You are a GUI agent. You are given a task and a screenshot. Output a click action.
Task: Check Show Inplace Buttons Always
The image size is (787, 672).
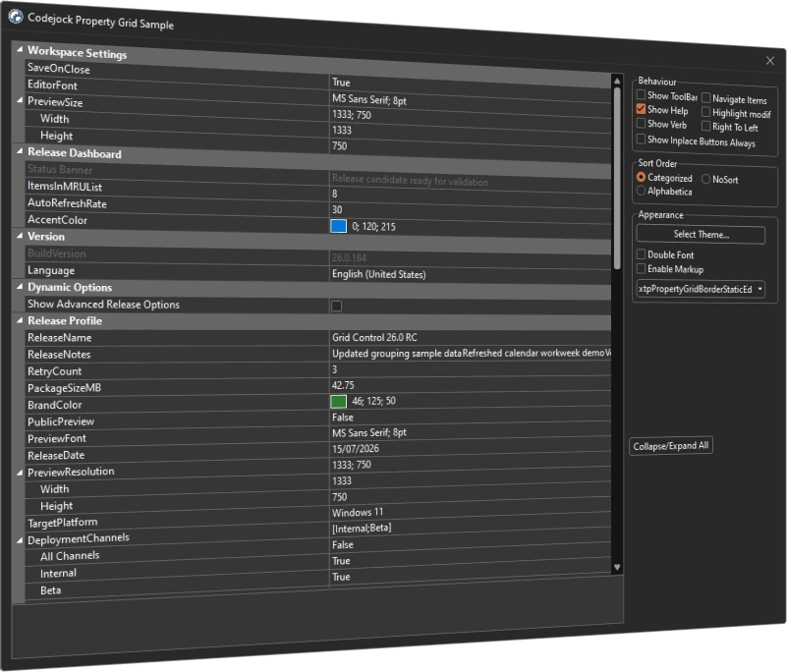pos(641,139)
